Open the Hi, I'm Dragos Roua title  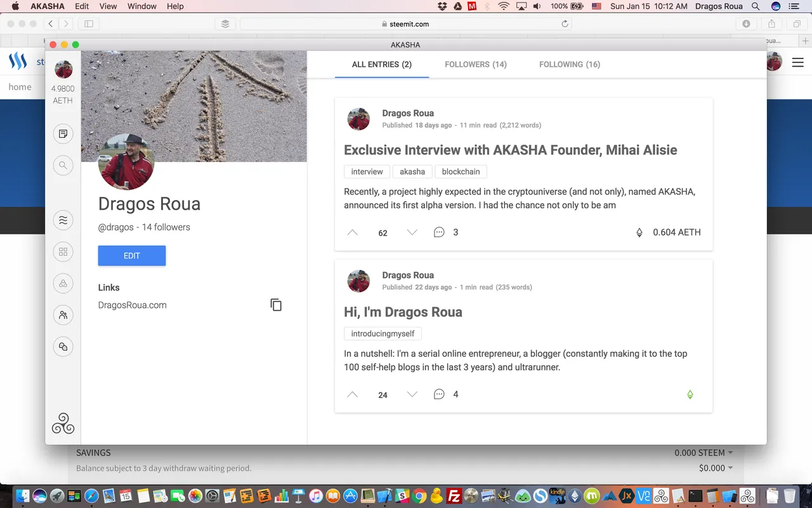403,312
